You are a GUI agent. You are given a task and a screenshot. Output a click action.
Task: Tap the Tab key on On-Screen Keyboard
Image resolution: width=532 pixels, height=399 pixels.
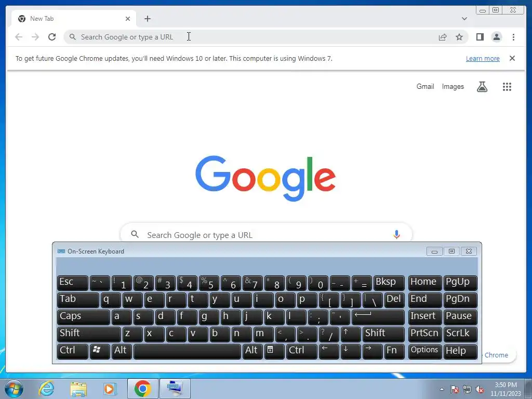tap(78, 300)
